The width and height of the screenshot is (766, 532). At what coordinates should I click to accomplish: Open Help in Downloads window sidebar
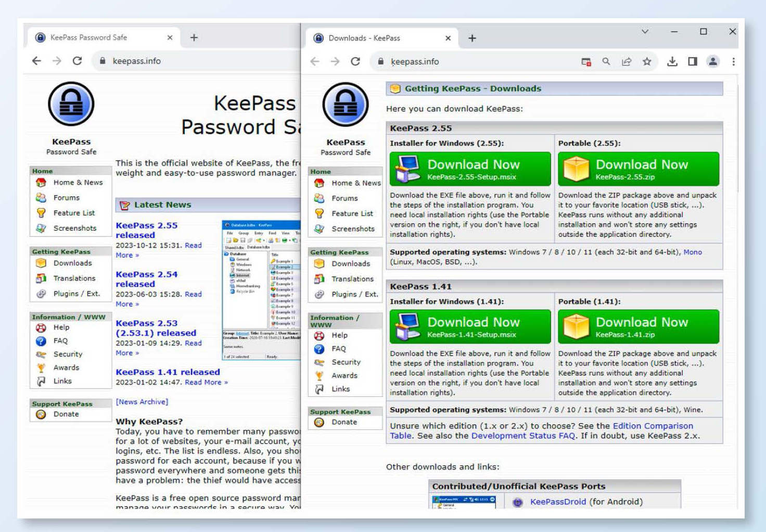point(339,335)
